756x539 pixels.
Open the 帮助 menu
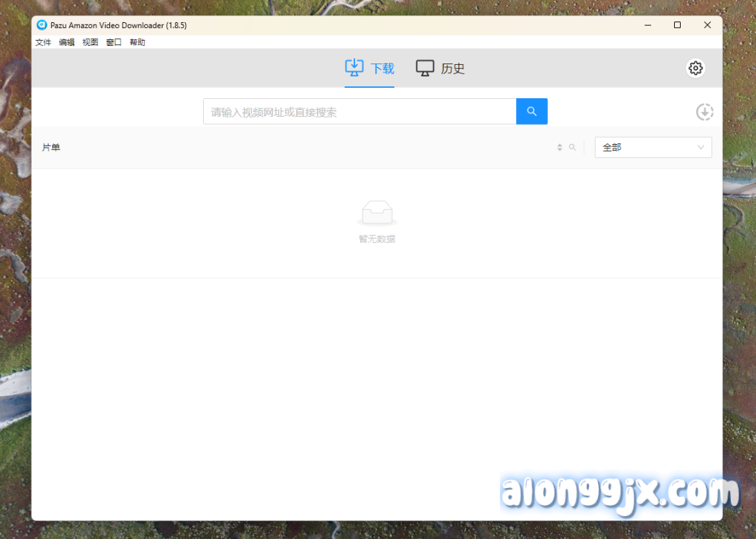[x=137, y=42]
